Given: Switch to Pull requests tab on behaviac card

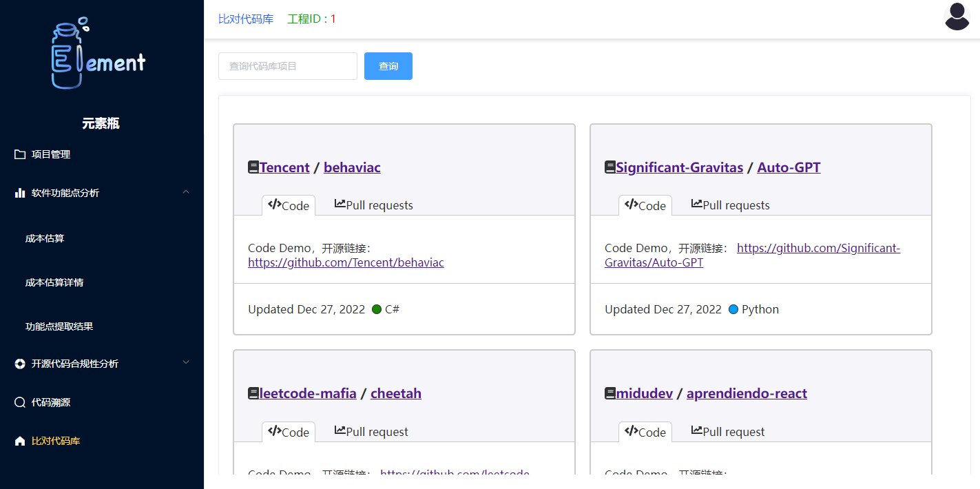Looking at the screenshot, I should (x=374, y=205).
